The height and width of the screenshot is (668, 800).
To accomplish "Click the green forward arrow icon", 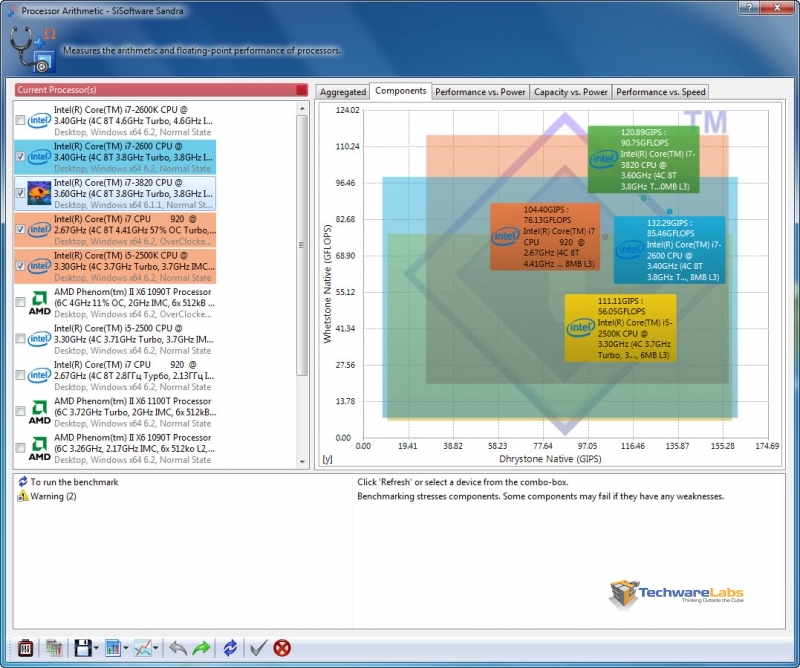I will 202,648.
